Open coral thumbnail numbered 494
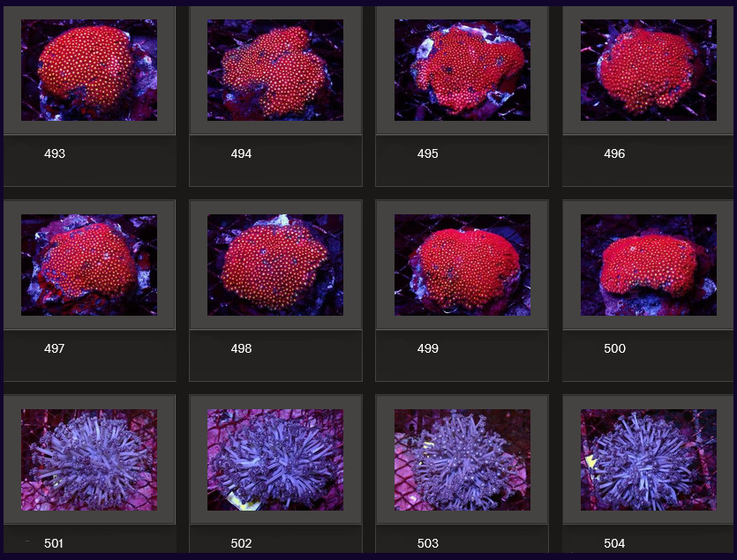Screen dimensions: 737x560 [275, 70]
